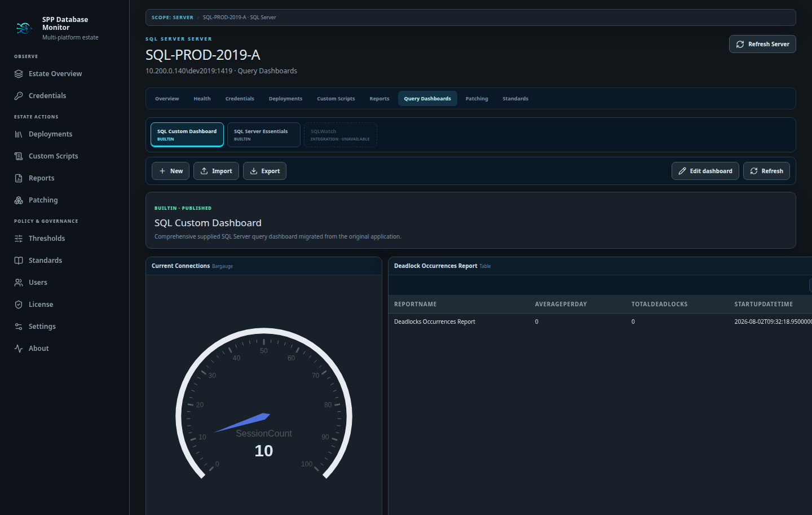Viewport: 812px width, 515px height.
Task: Click the Credentials key icon
Action: (19, 96)
